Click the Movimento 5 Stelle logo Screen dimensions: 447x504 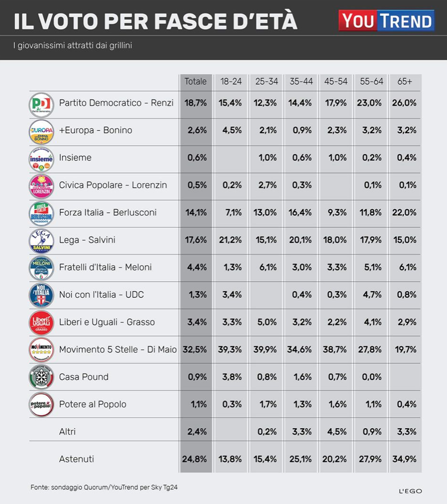42,349
